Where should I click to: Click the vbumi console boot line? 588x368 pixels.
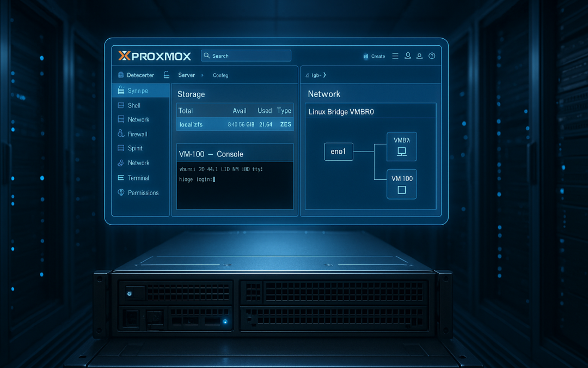[x=221, y=170]
